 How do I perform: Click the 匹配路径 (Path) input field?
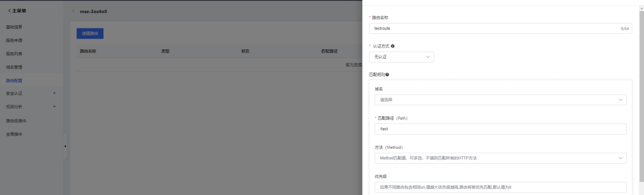click(x=500, y=129)
